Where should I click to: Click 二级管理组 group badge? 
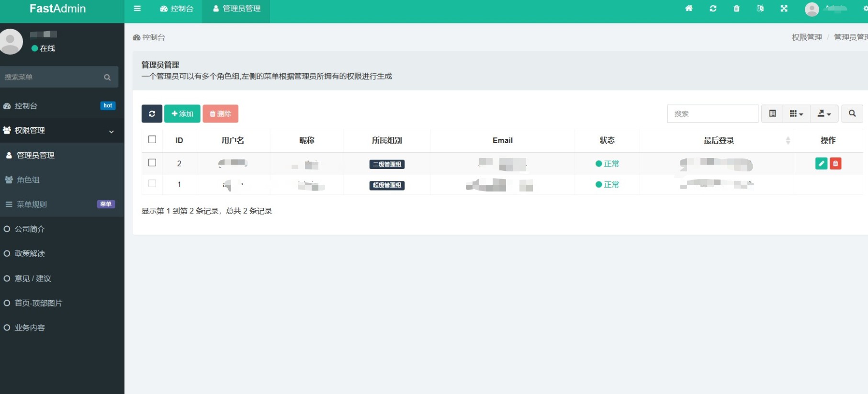pyautogui.click(x=387, y=164)
